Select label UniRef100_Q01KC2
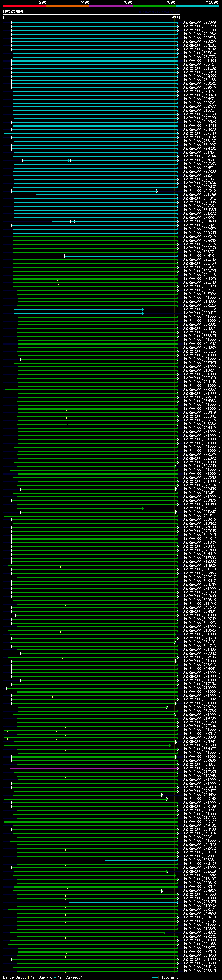This screenshot has width=222, height=980. (199, 214)
